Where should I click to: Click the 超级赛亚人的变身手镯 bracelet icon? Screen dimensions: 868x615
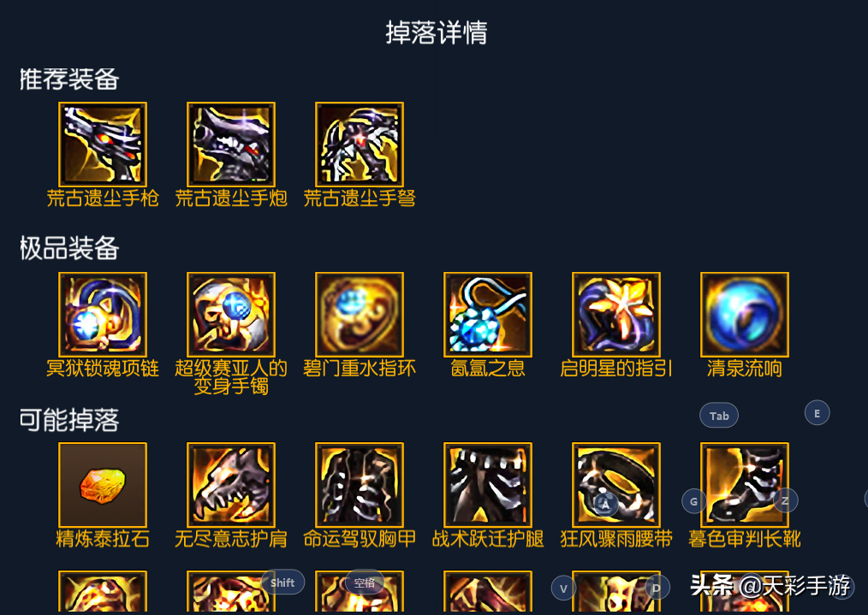tap(231, 315)
